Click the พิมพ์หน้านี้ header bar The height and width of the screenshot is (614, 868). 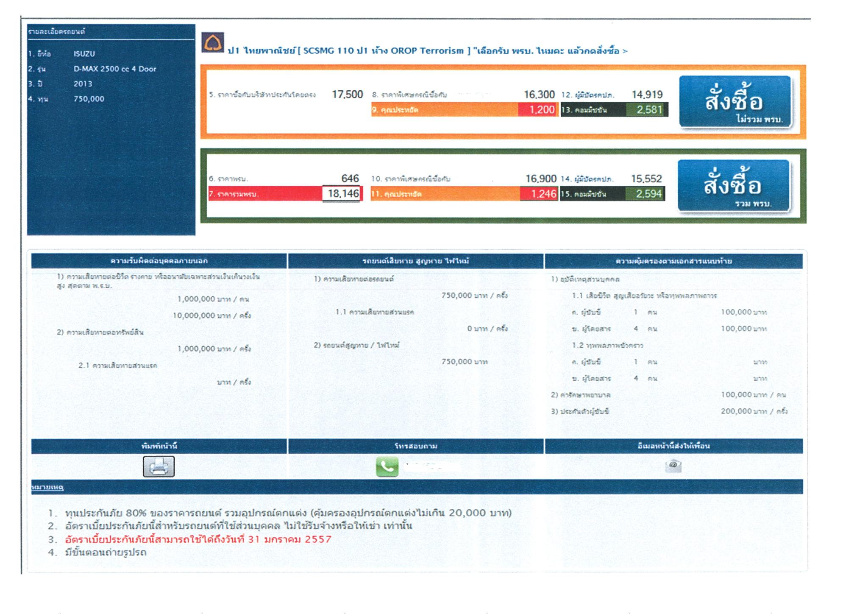point(159,446)
